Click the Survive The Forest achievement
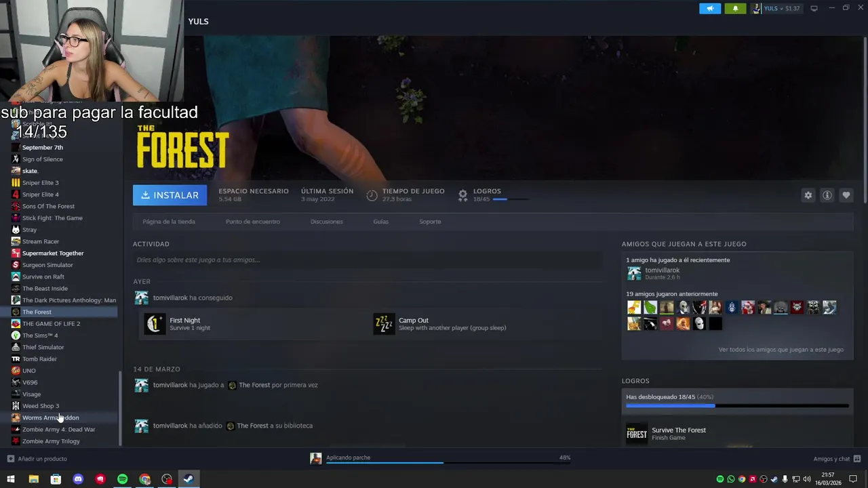 pyautogui.click(x=678, y=430)
